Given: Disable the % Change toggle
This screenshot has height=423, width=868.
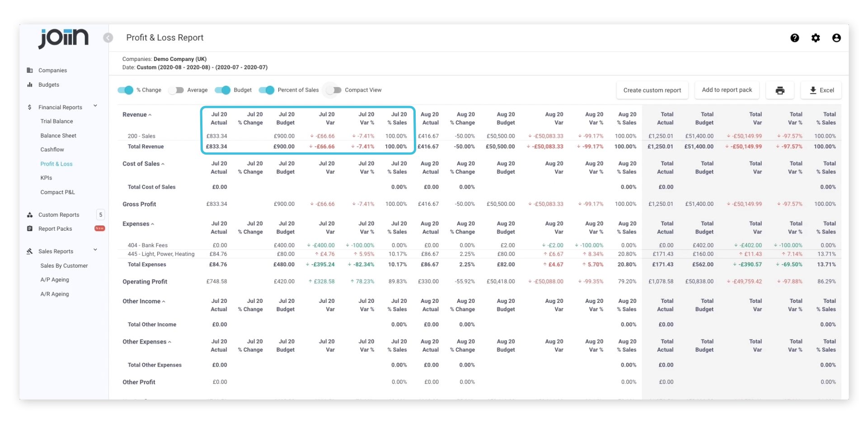Looking at the screenshot, I should tap(125, 90).
